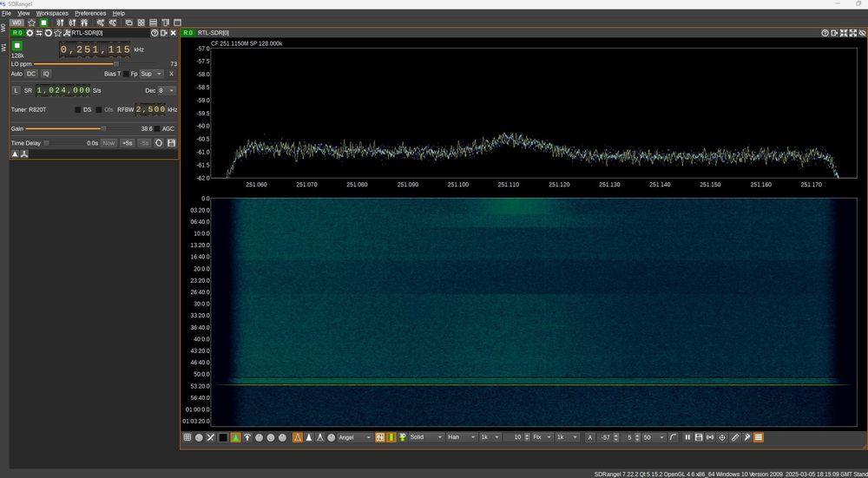Click the reload device circular icon
868x478 pixels.
48,33
